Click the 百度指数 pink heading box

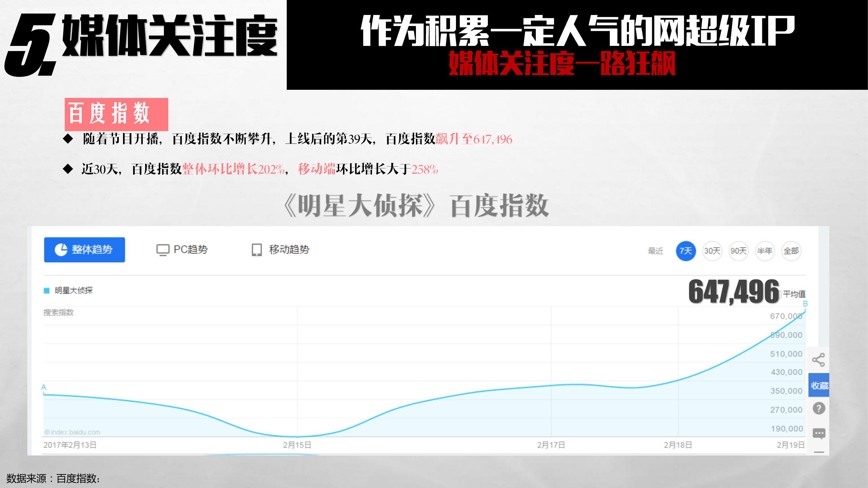(116, 114)
